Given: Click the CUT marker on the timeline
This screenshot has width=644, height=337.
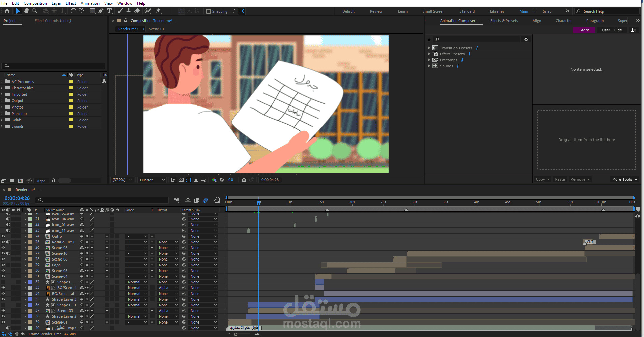Looking at the screenshot, I should 589,242.
